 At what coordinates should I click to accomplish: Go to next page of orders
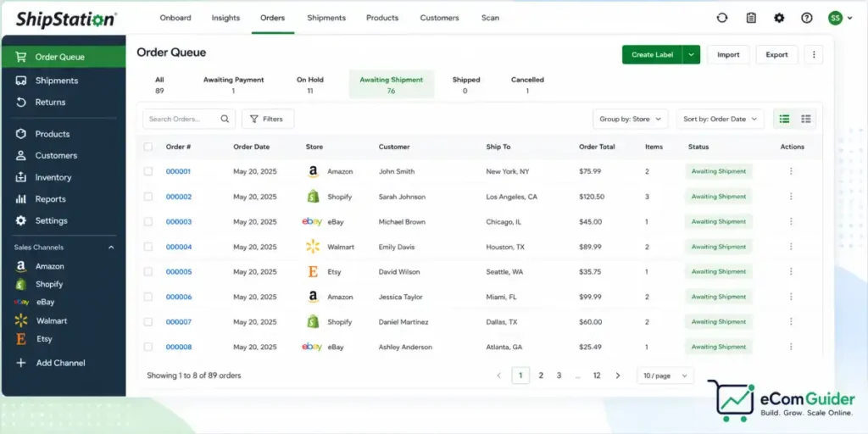[618, 376]
